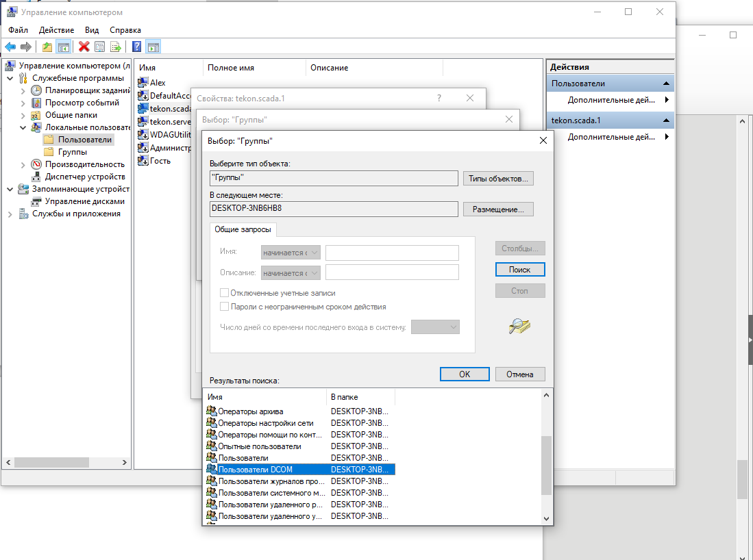753x560 pixels.
Task: Click the blue Back arrow in toolbar
Action: [x=10, y=47]
